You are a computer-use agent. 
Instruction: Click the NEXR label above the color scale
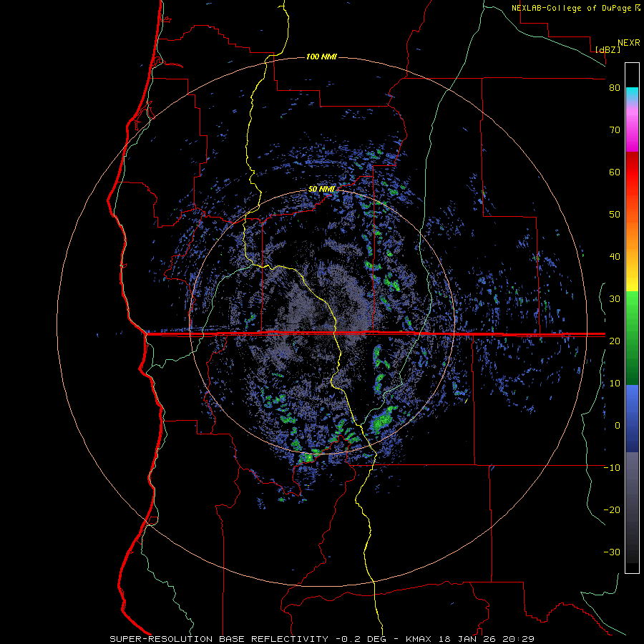(x=629, y=43)
